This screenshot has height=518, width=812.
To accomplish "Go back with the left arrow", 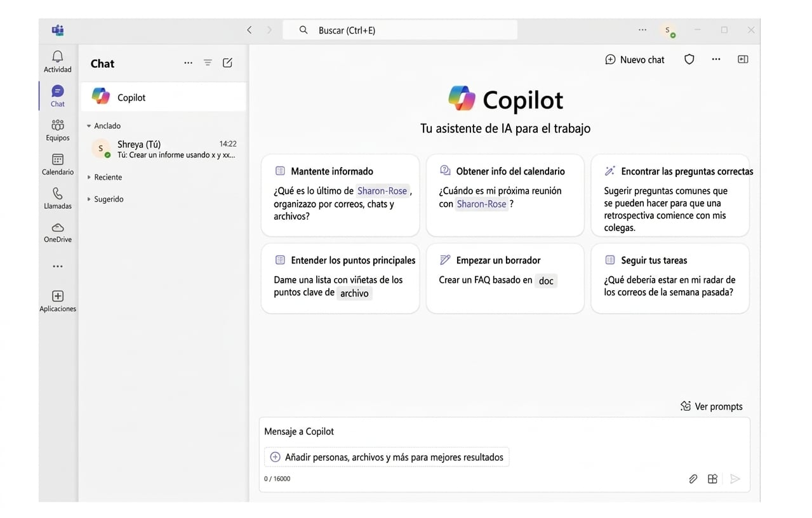I will pos(249,30).
